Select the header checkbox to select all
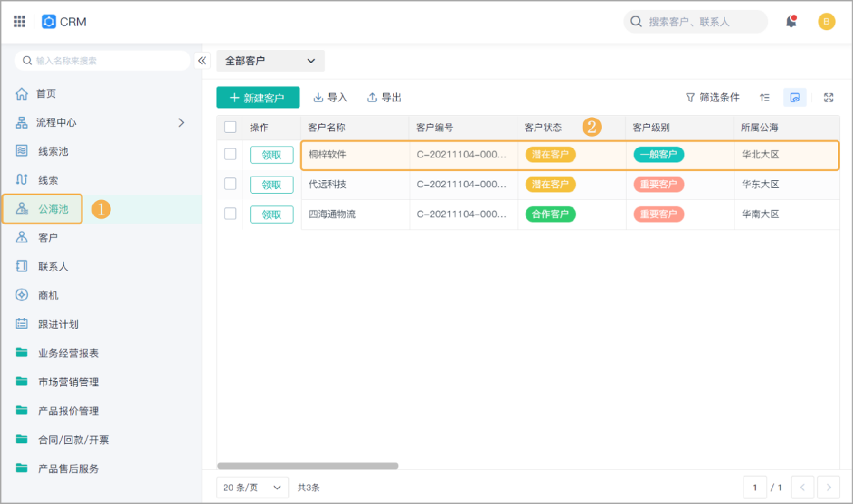 click(x=230, y=127)
